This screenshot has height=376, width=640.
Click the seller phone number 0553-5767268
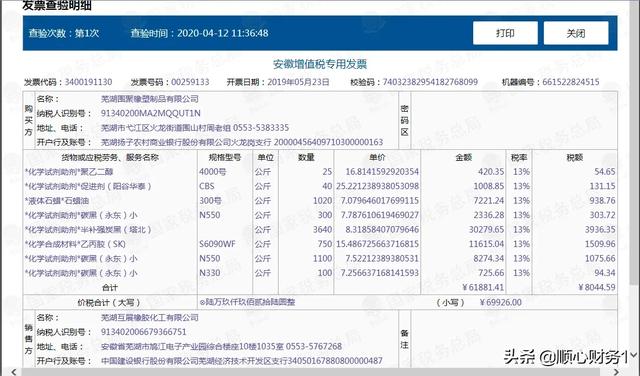point(314,347)
